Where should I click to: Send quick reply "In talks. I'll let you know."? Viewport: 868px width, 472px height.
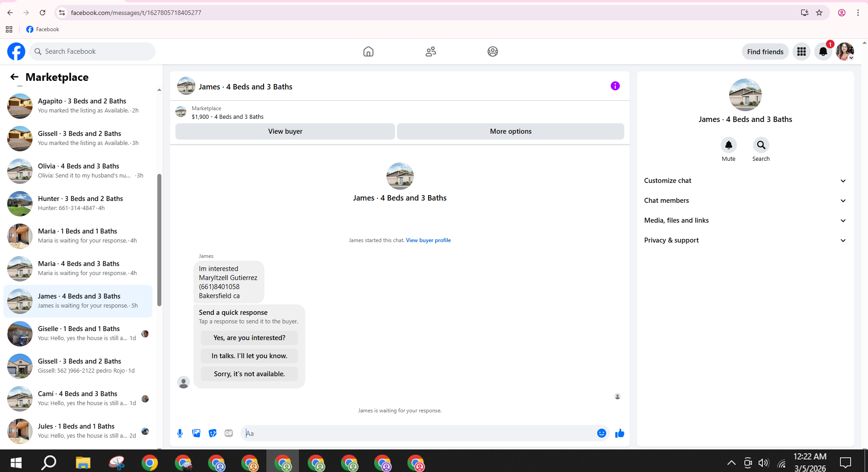250,356
